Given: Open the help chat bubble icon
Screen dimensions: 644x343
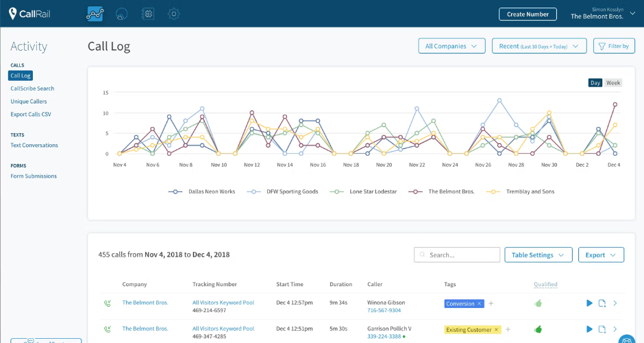Looking at the screenshot, I should tap(627, 340).
